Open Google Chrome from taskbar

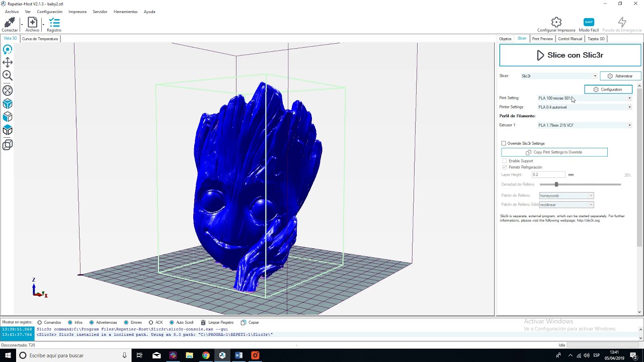coord(206,355)
